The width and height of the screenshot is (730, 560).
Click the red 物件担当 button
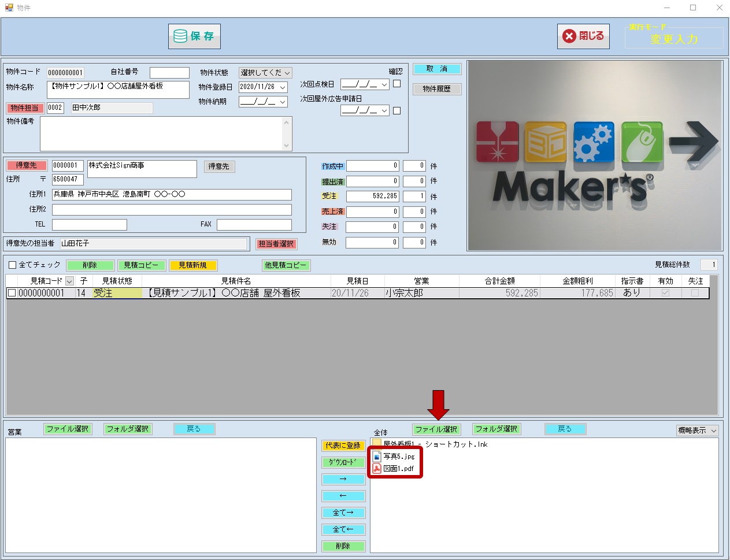pos(25,108)
